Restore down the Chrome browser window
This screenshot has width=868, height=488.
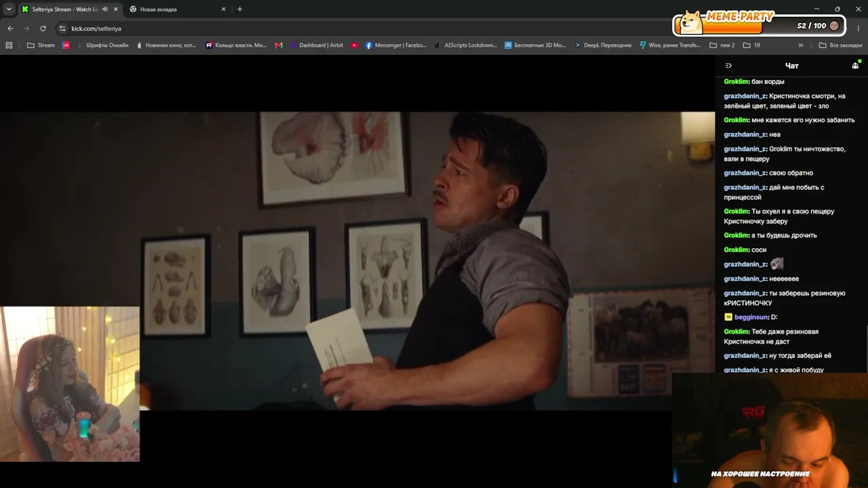837,9
